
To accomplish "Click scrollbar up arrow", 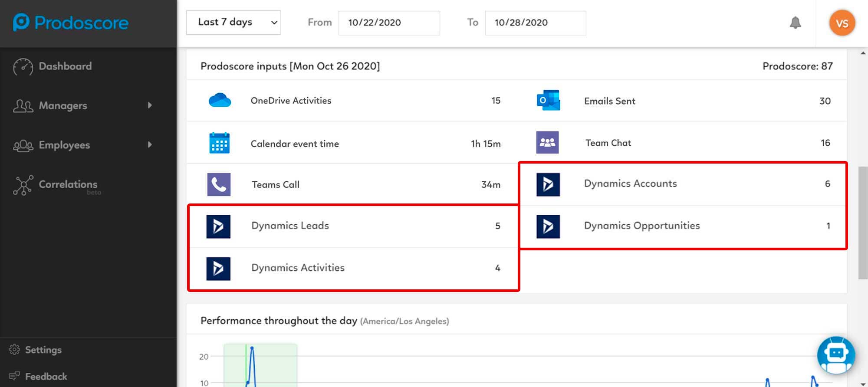I will point(863,53).
